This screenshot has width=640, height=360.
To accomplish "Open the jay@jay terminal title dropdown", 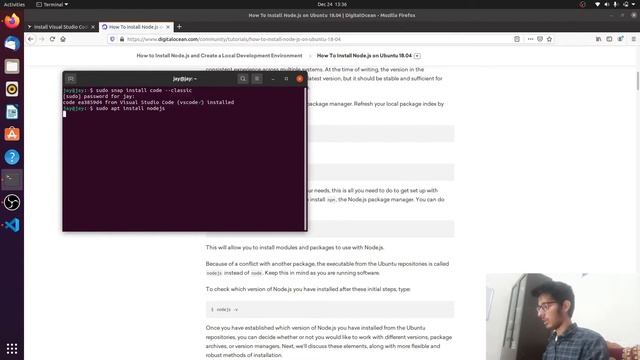I will pos(185,79).
